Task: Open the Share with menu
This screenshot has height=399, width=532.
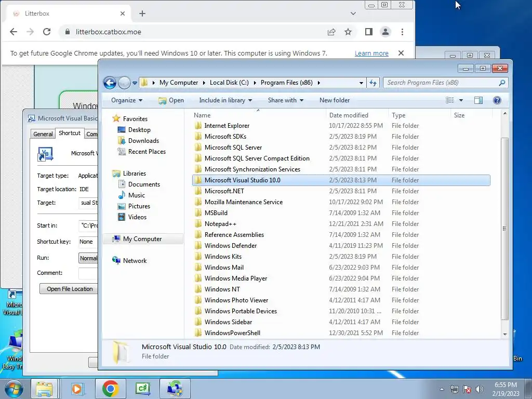Action: (285, 100)
